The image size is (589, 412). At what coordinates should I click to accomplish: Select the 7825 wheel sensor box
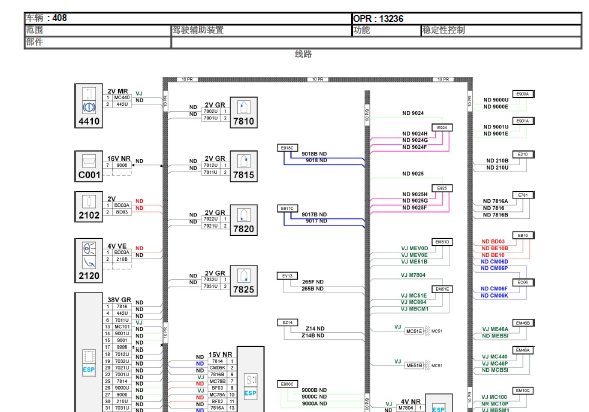[244, 281]
